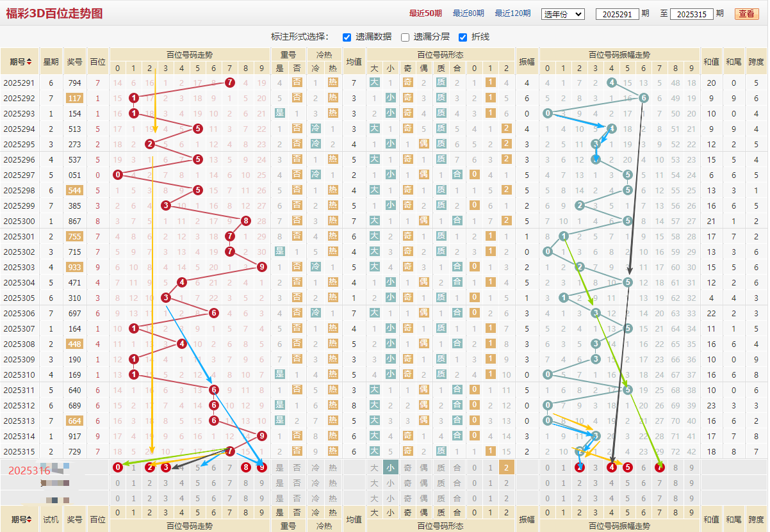Toggle highlighted 2 cell in 2025316 形态 row

click(506, 467)
